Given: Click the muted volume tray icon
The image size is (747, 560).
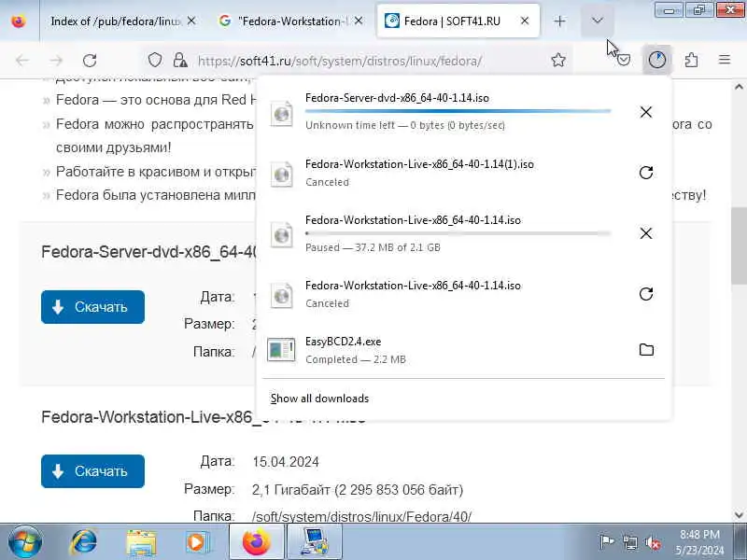Looking at the screenshot, I should click(653, 542).
